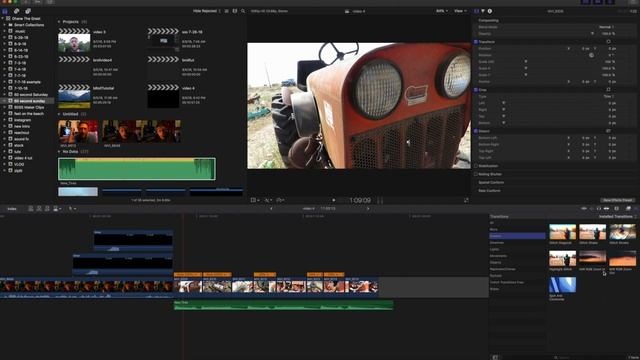Image resolution: width=640 pixels, height=360 pixels.
Task: Open the Blend Mode Normal dropdown
Action: 606,27
